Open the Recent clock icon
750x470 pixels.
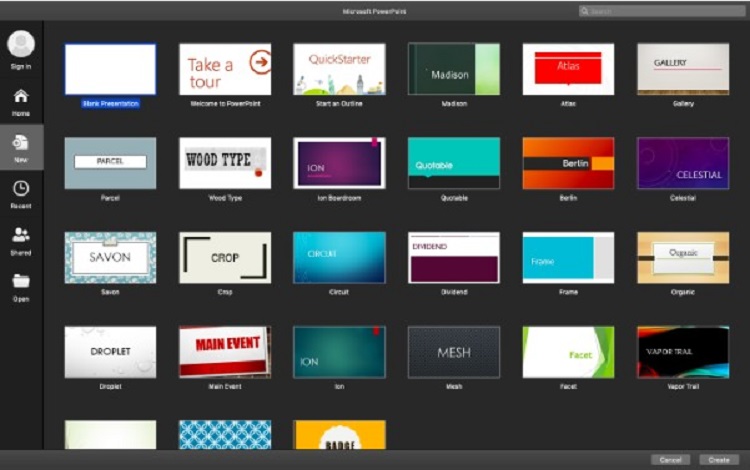pos(21,188)
